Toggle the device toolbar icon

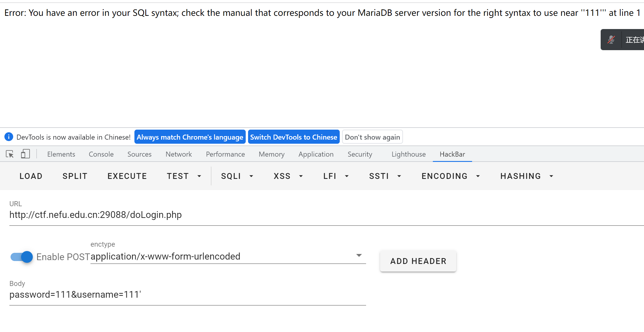25,154
